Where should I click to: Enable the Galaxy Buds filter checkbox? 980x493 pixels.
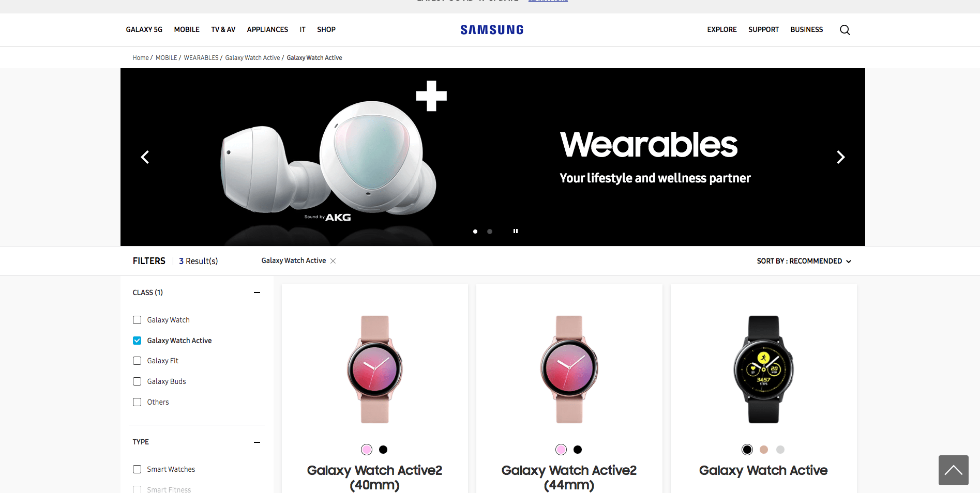(137, 381)
